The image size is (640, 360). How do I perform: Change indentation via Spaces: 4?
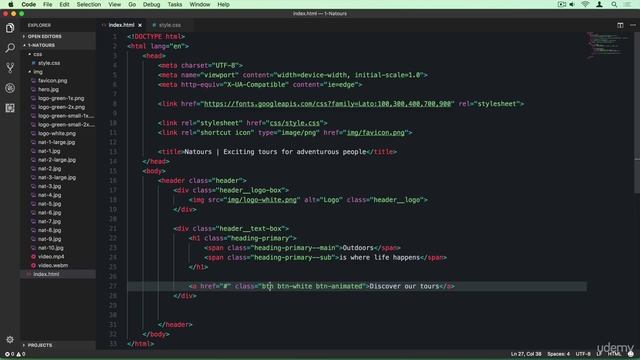558,354
